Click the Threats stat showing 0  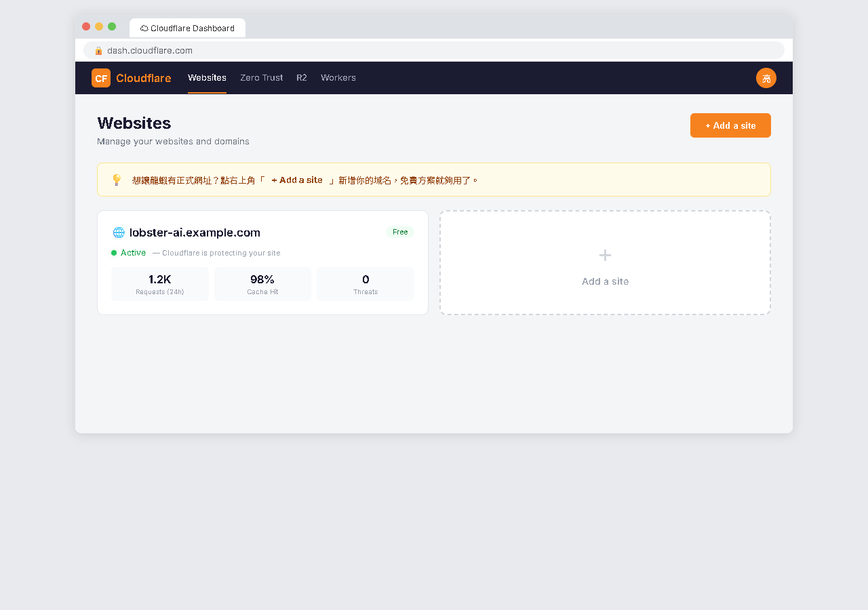pyautogui.click(x=366, y=283)
